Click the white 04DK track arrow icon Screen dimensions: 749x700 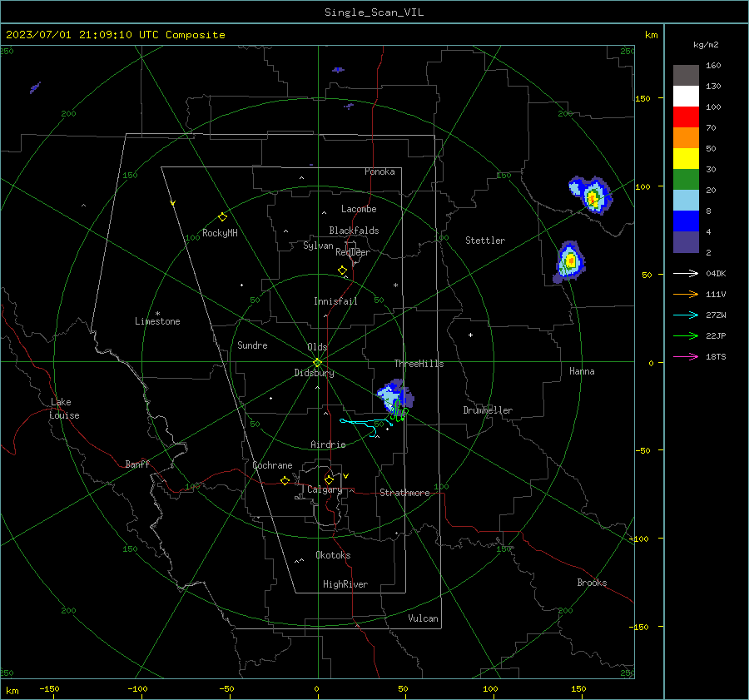686,273
